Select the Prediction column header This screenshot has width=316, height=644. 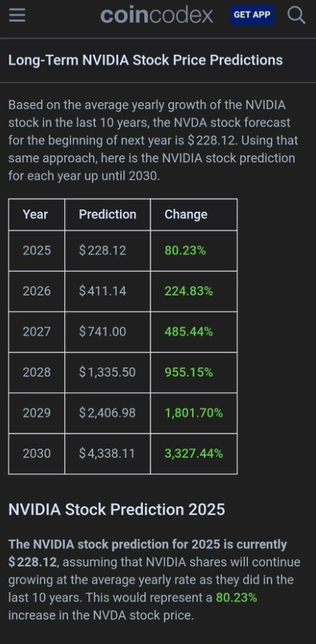tap(107, 215)
